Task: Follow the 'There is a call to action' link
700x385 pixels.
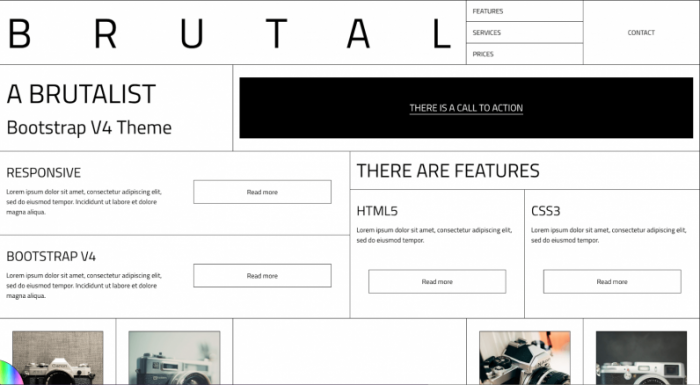Action: pos(466,108)
